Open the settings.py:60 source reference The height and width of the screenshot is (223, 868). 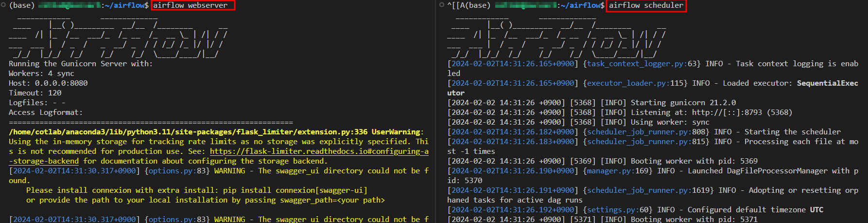(617, 210)
